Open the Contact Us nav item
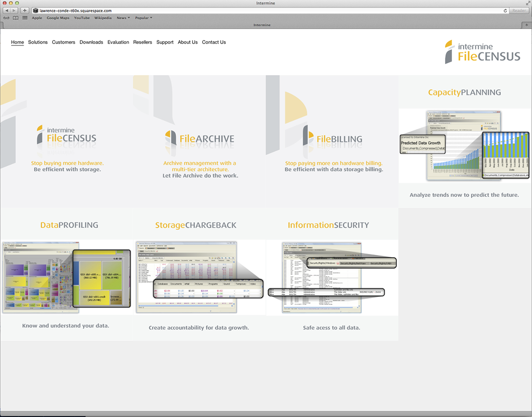Image resolution: width=532 pixels, height=417 pixels. tap(214, 42)
